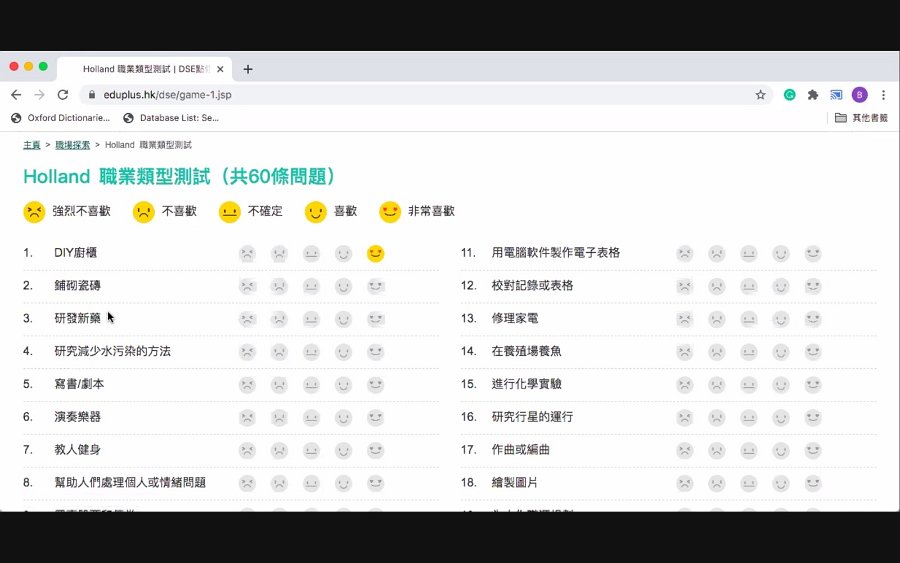This screenshot has height=563, width=900.
Task: Open a new tab with plus button
Action: coord(248,69)
